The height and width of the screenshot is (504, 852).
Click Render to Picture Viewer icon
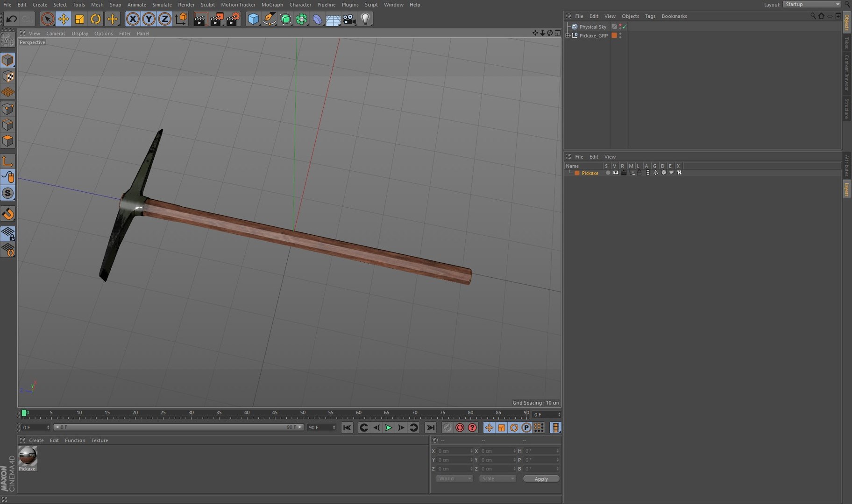(x=216, y=19)
